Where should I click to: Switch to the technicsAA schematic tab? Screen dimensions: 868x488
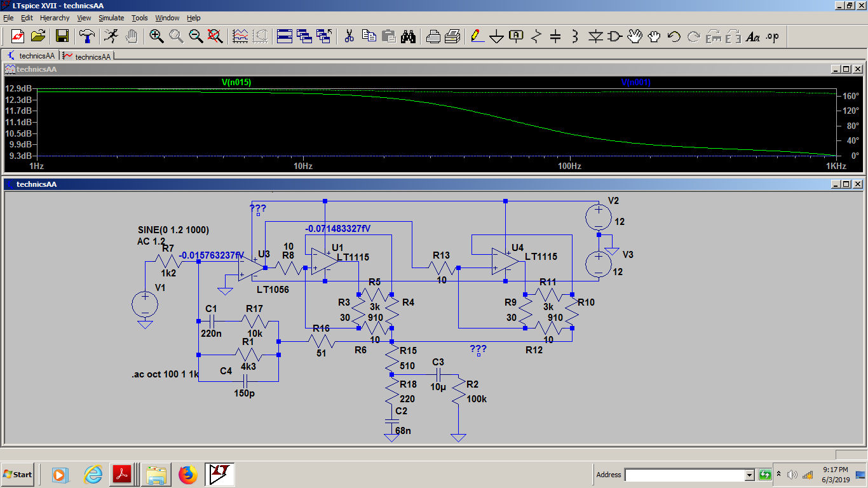click(31, 56)
